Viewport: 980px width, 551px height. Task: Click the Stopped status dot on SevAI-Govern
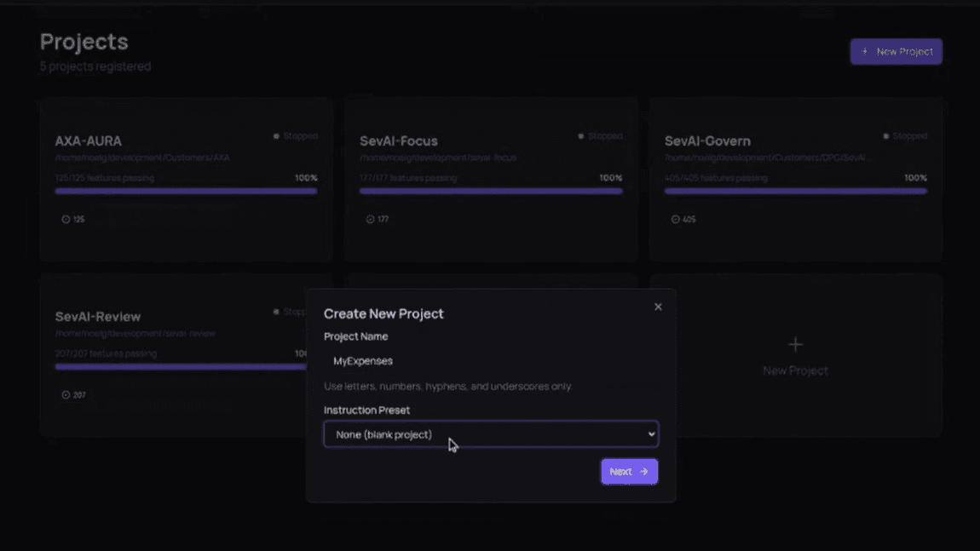(x=885, y=135)
